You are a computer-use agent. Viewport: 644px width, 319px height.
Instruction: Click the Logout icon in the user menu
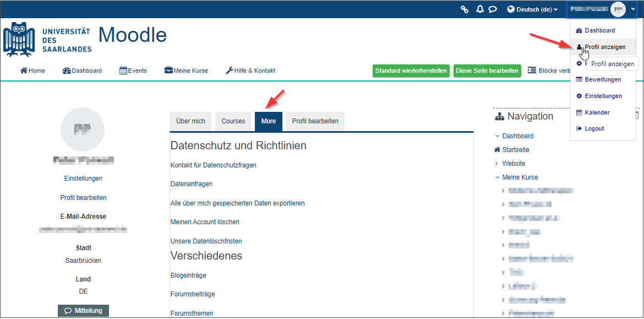pos(578,128)
